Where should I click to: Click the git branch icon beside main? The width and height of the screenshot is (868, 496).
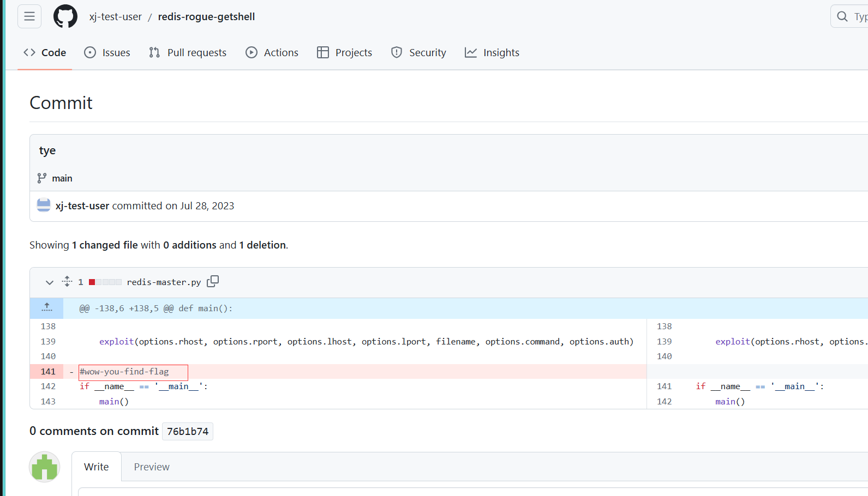(x=42, y=178)
